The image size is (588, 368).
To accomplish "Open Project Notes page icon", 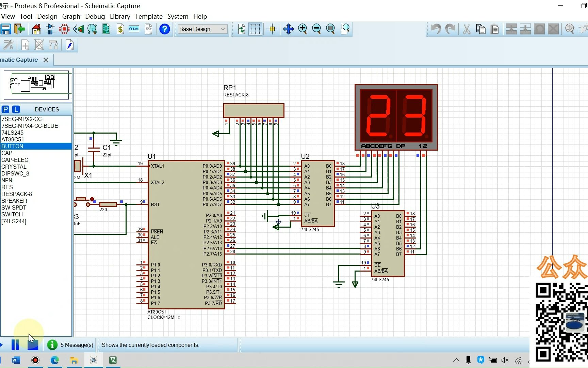I will [148, 29].
